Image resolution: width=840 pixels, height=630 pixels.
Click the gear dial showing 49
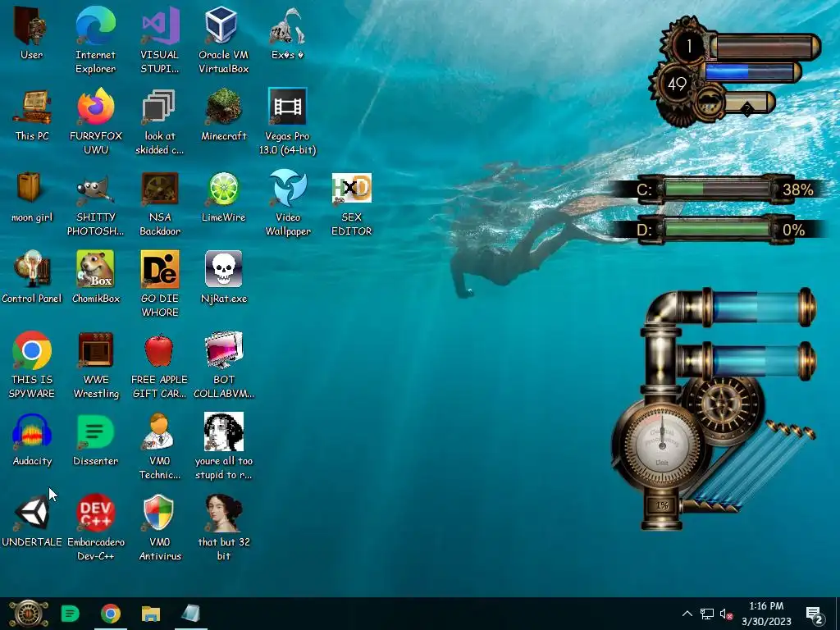pyautogui.click(x=677, y=84)
